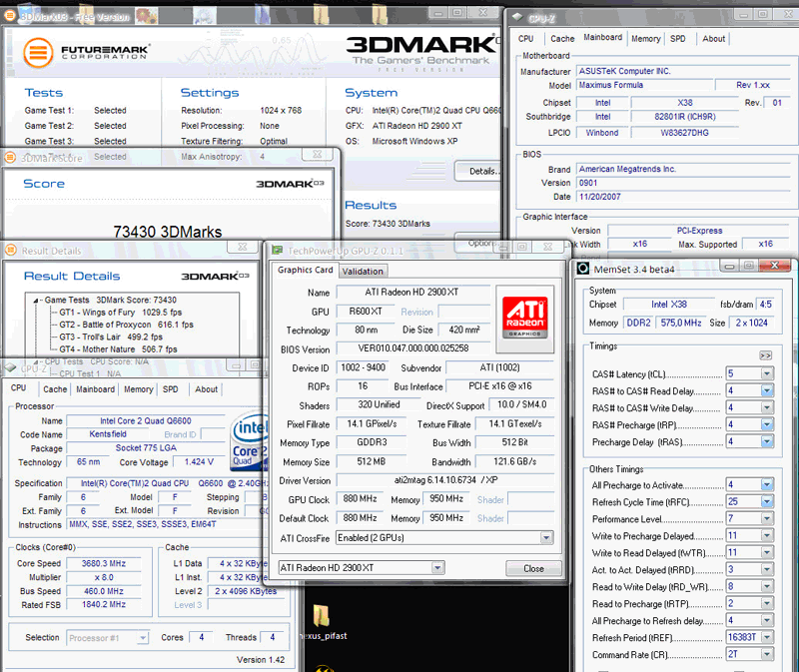This screenshot has width=799, height=672.
Task: Collapse the Game Tests node in Result Details
Action: pyautogui.click(x=36, y=301)
